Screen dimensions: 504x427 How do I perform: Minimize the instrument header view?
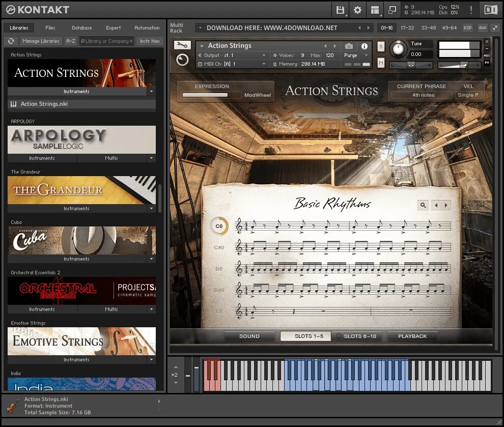point(487,48)
